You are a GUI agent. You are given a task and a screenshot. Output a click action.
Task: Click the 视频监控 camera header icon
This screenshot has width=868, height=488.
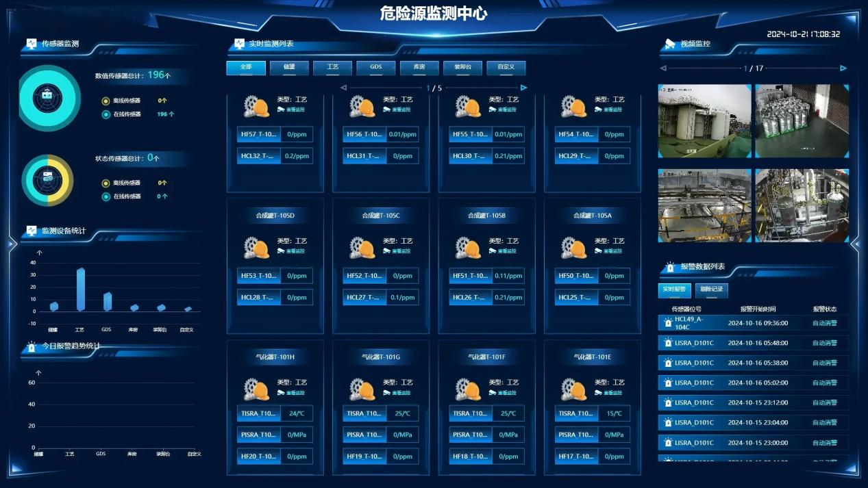coord(670,44)
